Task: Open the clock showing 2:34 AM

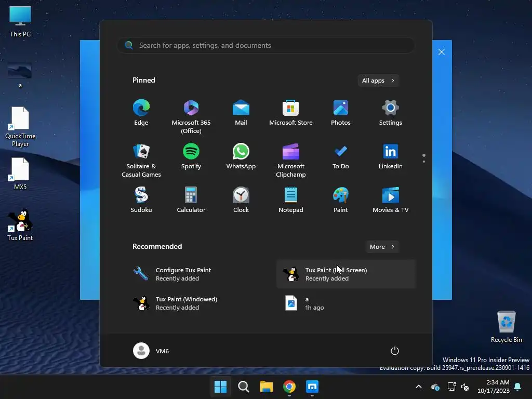Action: [x=494, y=387]
